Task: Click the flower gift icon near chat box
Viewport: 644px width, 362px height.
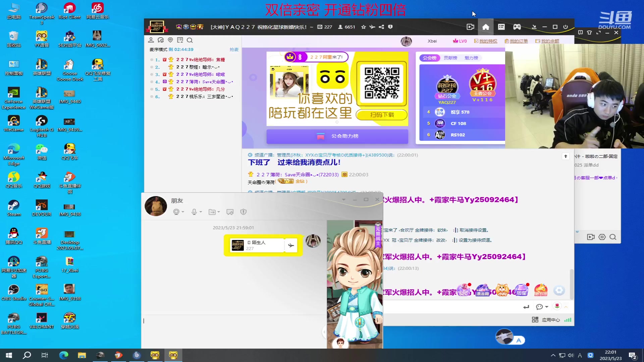Action: pos(556,306)
